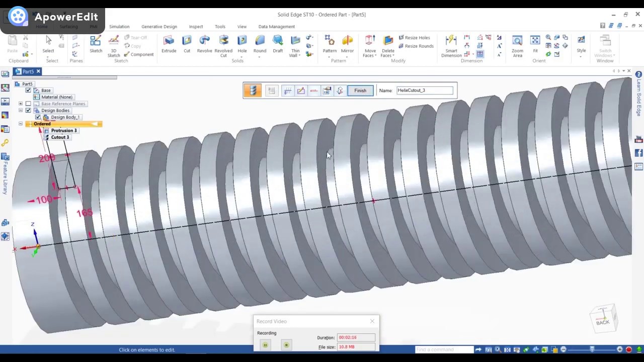
Task: Choose the Revolve command
Action: (204, 44)
